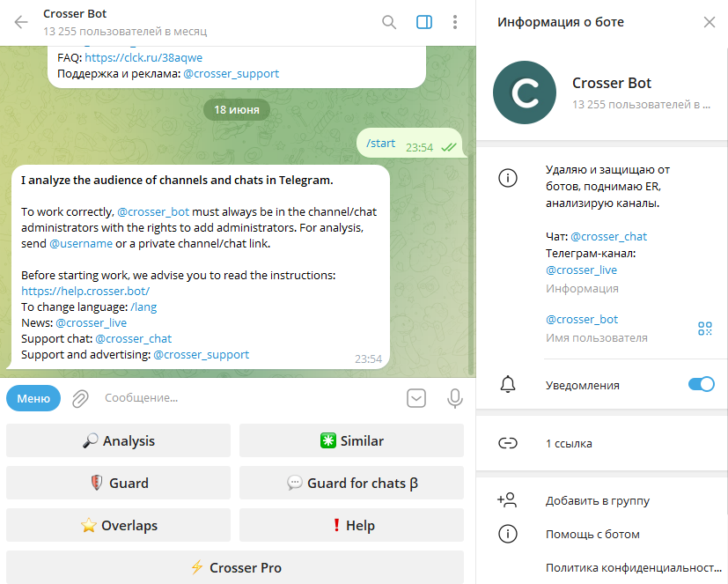Click the add-user icon for Добавить в группу

click(x=507, y=500)
